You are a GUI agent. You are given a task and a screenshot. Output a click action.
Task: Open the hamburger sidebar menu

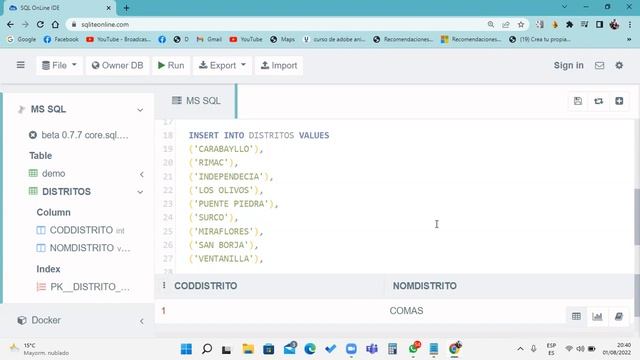[20, 65]
